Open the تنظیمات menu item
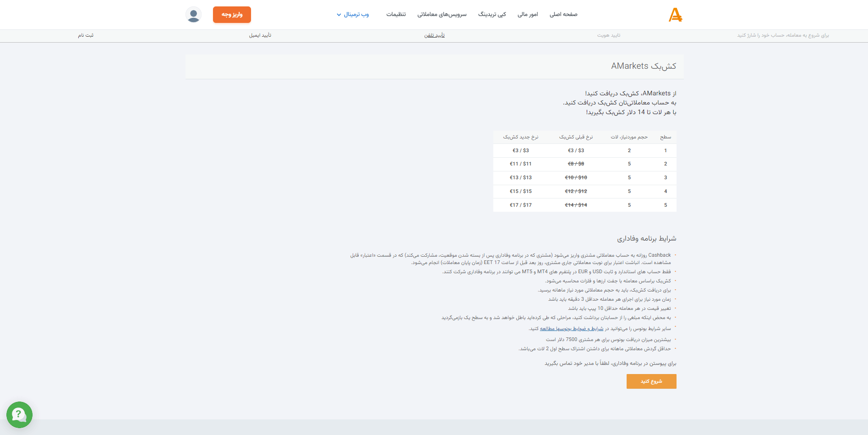868x435 pixels. pyautogui.click(x=396, y=15)
